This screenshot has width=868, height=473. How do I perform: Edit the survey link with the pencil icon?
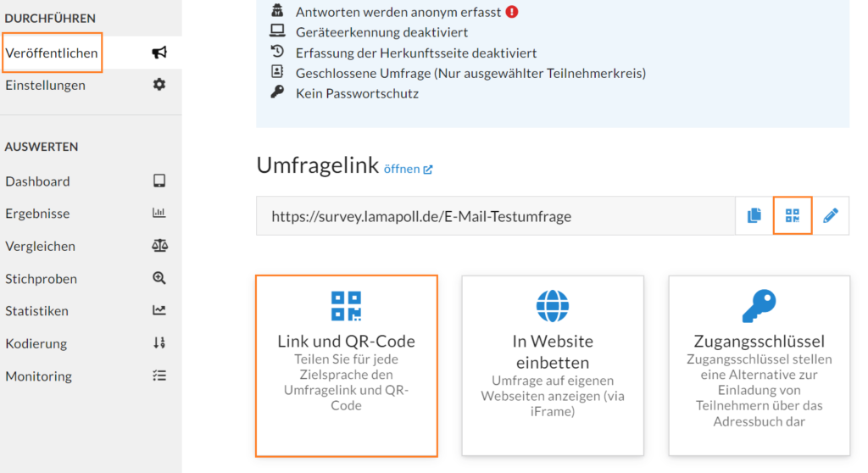pyautogui.click(x=831, y=215)
